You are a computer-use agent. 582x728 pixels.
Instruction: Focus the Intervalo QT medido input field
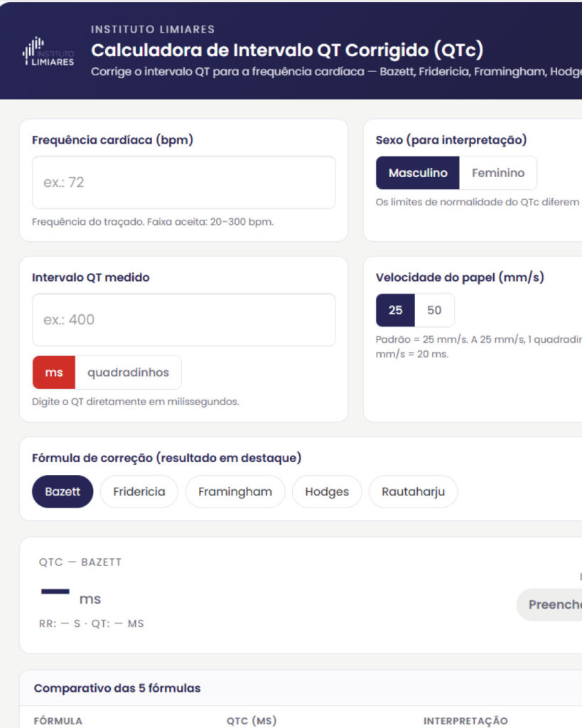click(x=184, y=319)
